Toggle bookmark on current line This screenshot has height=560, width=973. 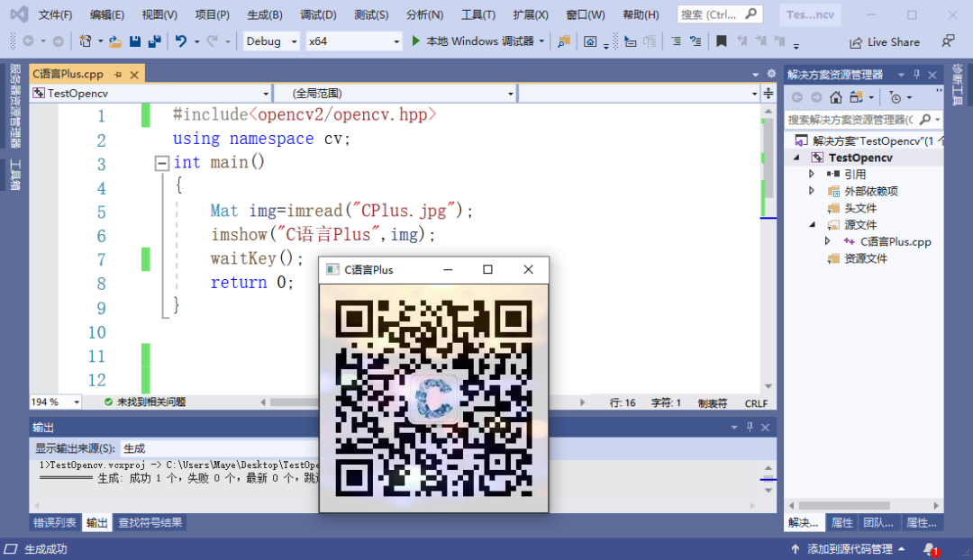coord(721,41)
